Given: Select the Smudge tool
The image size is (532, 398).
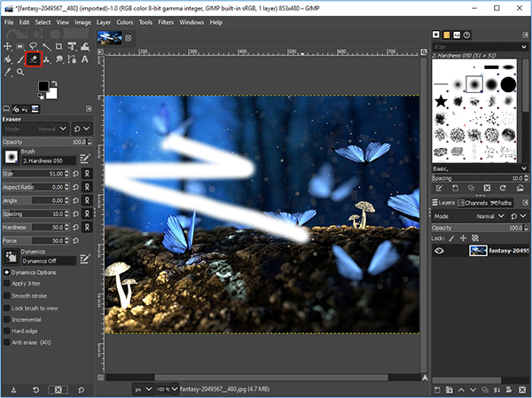Looking at the screenshot, I should pos(59,59).
